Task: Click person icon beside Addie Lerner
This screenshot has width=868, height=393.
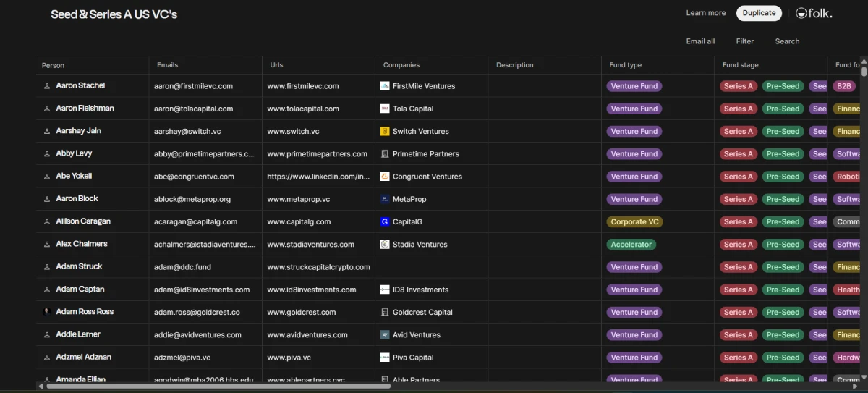Action: click(x=47, y=334)
